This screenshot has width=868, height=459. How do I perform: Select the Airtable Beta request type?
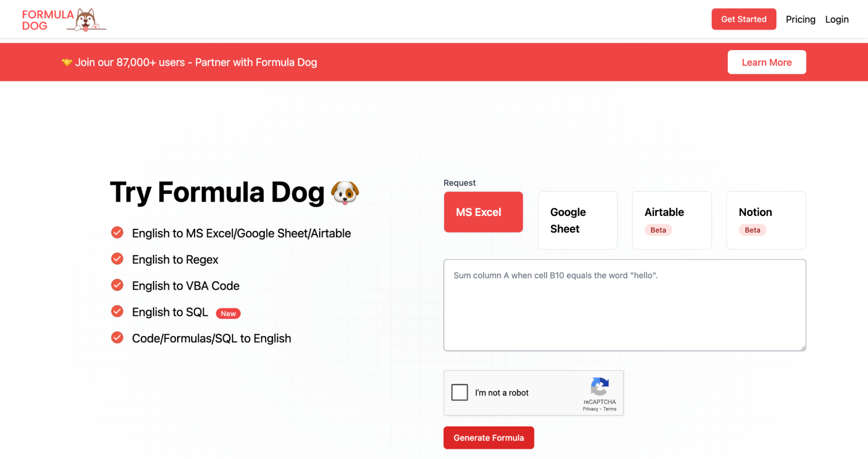tap(671, 220)
